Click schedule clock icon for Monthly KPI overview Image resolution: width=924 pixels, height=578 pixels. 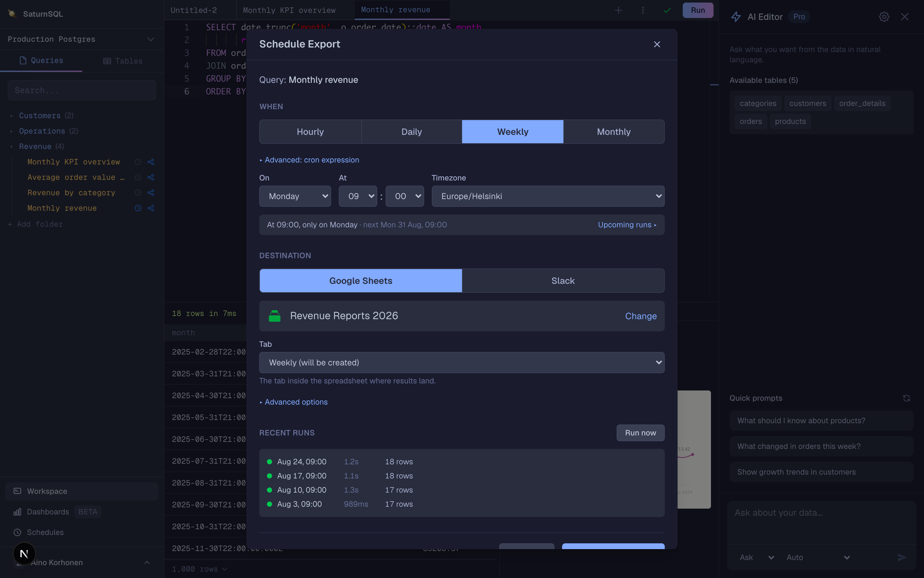[x=138, y=162]
